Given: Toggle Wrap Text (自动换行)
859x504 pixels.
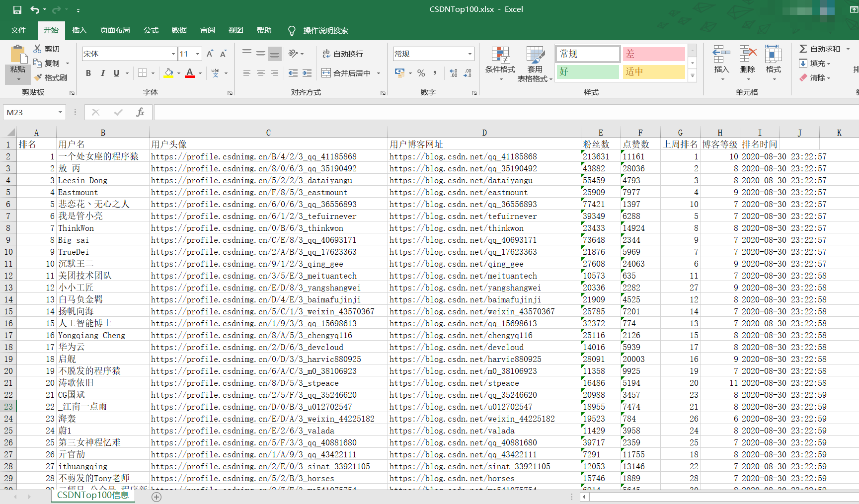Looking at the screenshot, I should (x=343, y=54).
